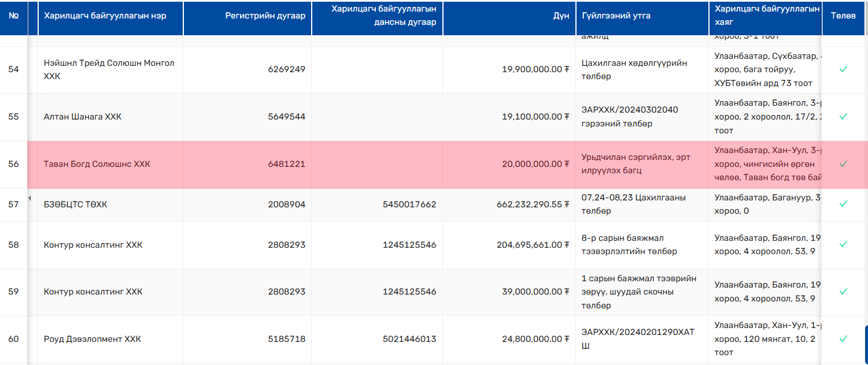Viewport: 868px width, 365px height.
Task: Click the Хан-Уул address of Таван Богд Солюшнс
Action: [768, 164]
